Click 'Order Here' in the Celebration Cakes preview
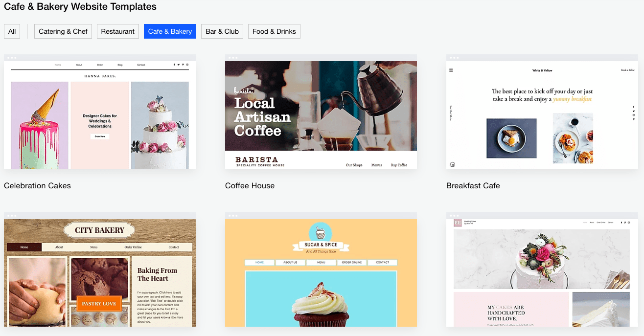This screenshot has height=336, width=644. click(100, 136)
